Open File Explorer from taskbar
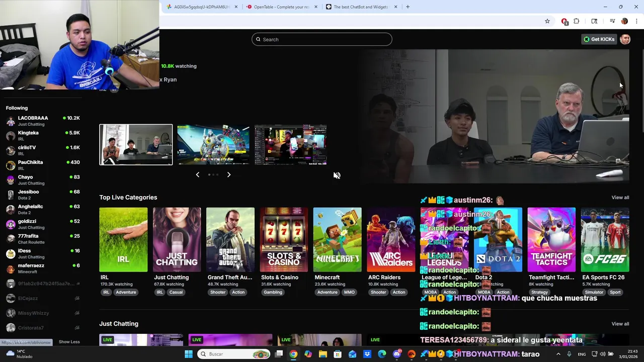This screenshot has width=644, height=362. (x=323, y=354)
